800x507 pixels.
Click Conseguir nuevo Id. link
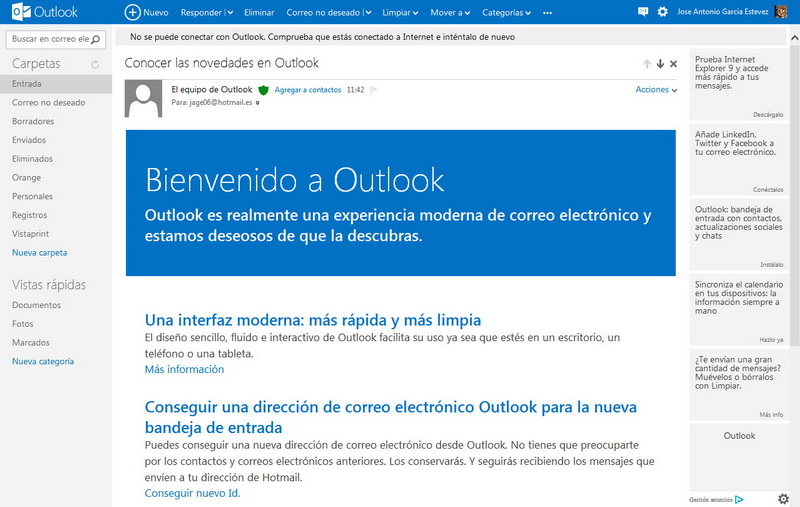[192, 493]
